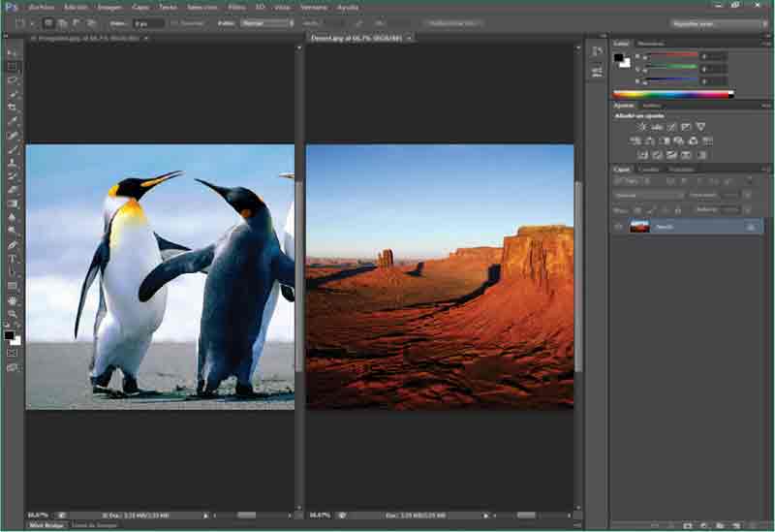This screenshot has height=532, width=775.
Task: Pick the Lasso tool
Action: pyautogui.click(x=13, y=80)
